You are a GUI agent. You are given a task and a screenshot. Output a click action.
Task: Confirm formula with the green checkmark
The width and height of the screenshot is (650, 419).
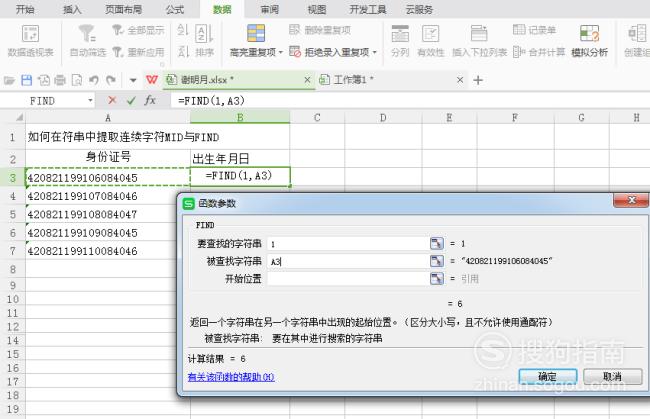point(131,100)
